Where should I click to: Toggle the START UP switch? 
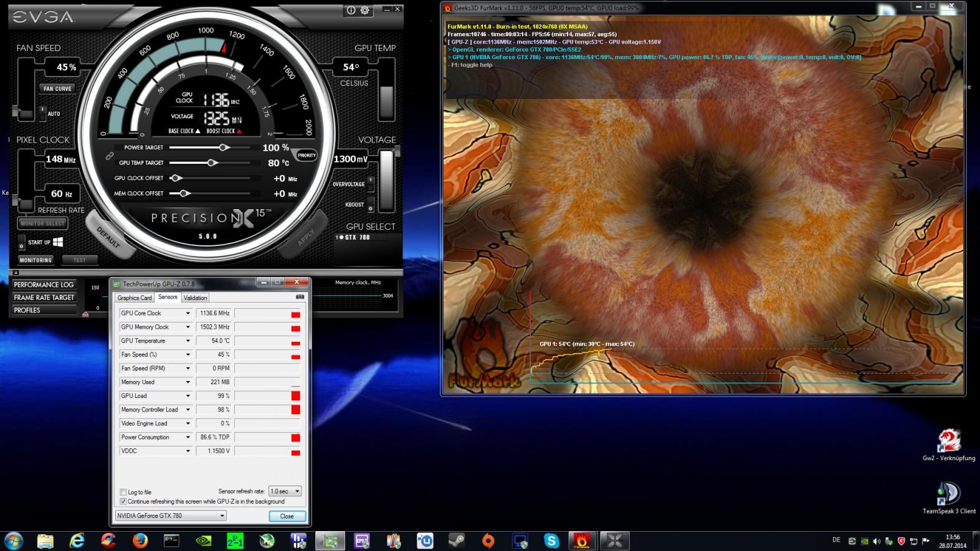click(22, 242)
